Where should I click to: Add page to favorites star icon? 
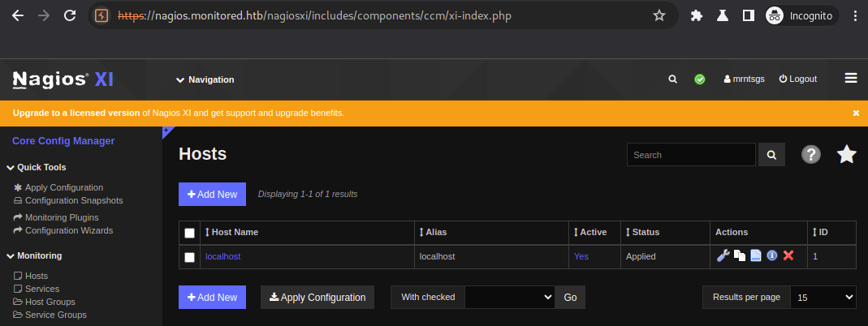[846, 155]
